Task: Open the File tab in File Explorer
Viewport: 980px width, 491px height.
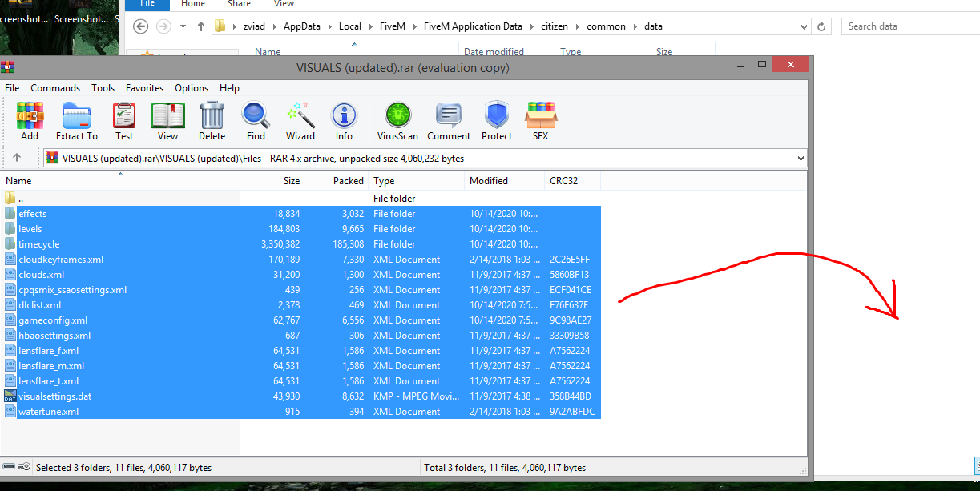Action: click(147, 4)
